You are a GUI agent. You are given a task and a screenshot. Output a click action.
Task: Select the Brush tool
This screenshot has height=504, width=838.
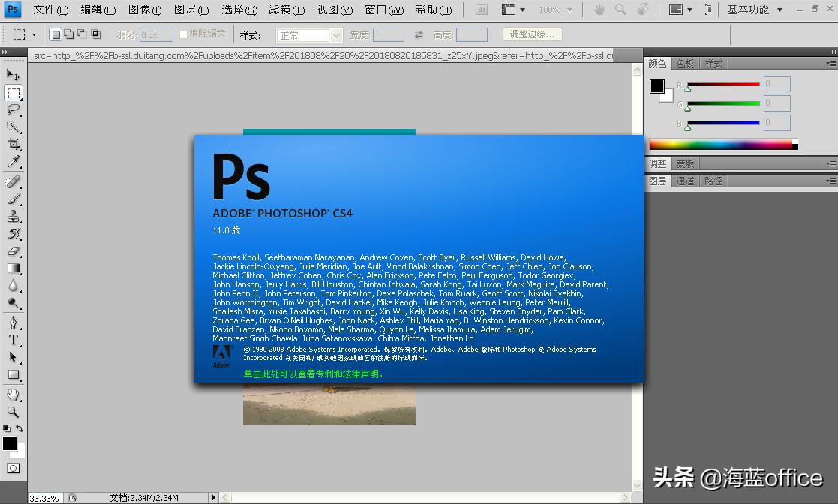13,198
